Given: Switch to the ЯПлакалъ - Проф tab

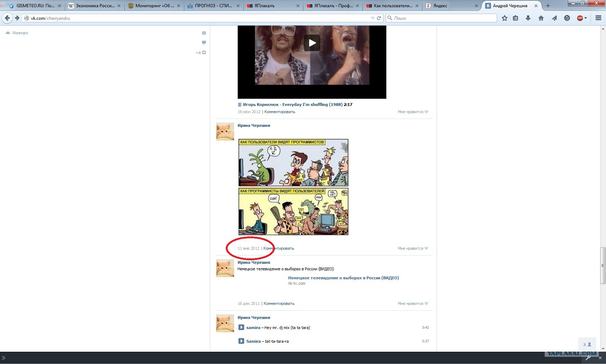Looking at the screenshot, I should pyautogui.click(x=333, y=6).
